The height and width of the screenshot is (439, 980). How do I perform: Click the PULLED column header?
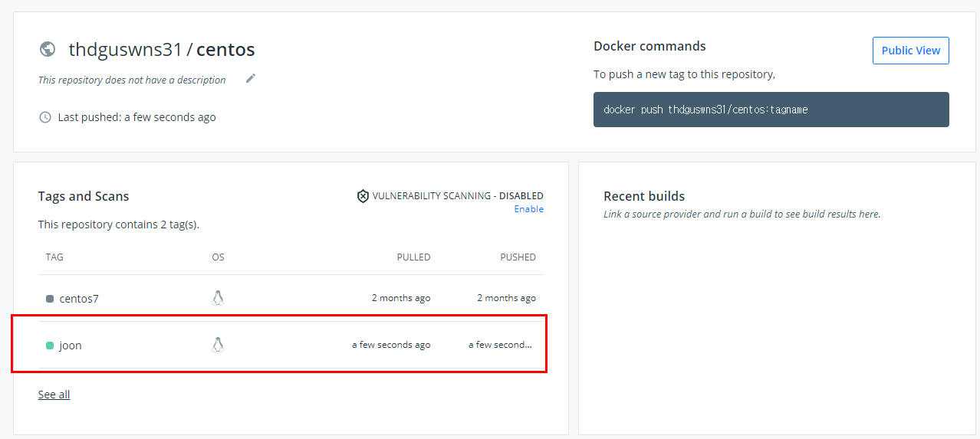click(x=414, y=257)
